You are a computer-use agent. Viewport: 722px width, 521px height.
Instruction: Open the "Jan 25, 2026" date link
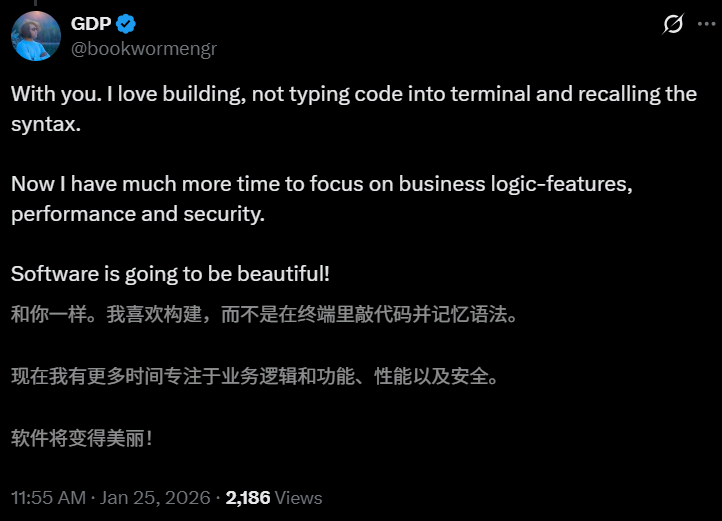(x=156, y=497)
